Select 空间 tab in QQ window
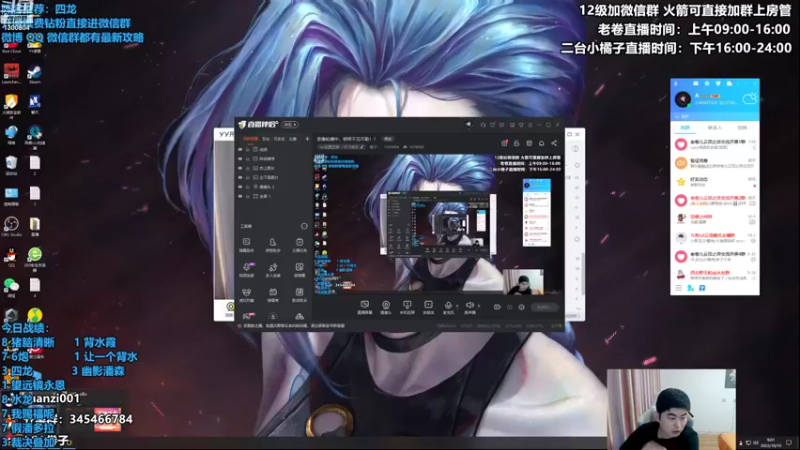This screenshot has width=800, height=450. pos(742,128)
